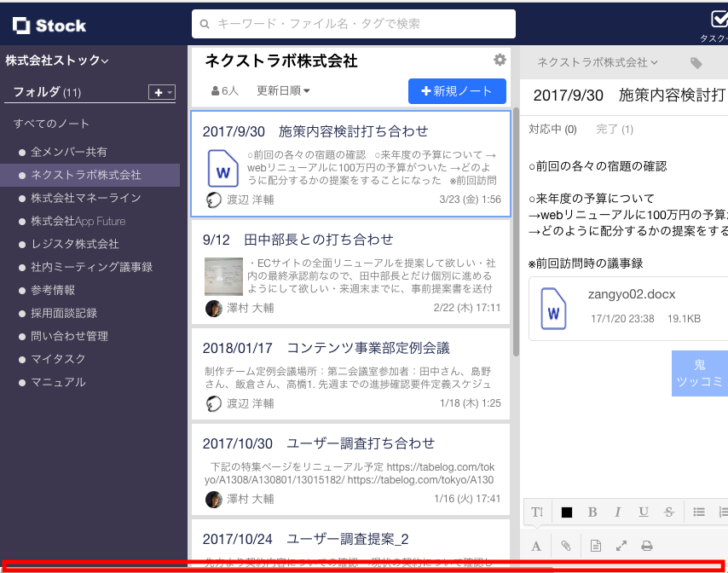Apply strikethrough formatting
Image resolution: width=728 pixels, height=573 pixels.
[669, 512]
